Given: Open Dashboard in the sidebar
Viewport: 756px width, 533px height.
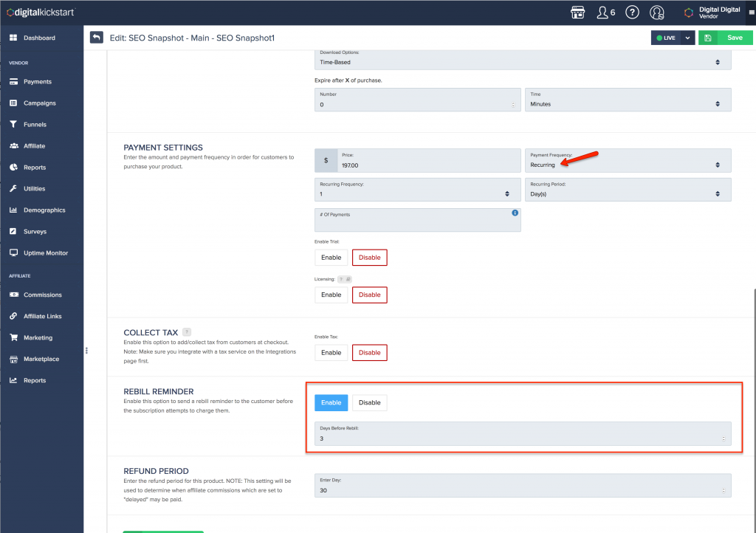Looking at the screenshot, I should (x=41, y=38).
